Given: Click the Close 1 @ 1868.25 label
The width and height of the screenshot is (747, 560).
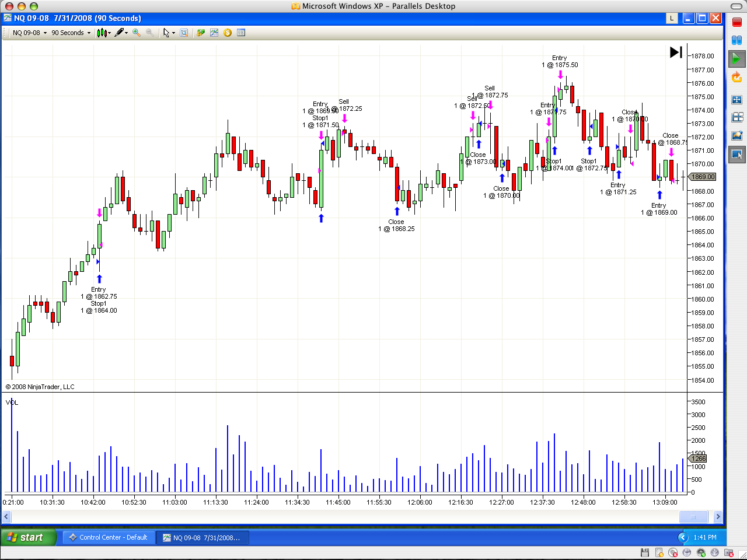Looking at the screenshot, I should tap(396, 225).
